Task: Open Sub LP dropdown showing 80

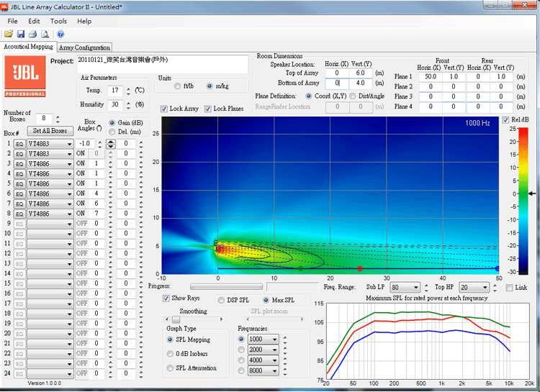Action: (405, 288)
